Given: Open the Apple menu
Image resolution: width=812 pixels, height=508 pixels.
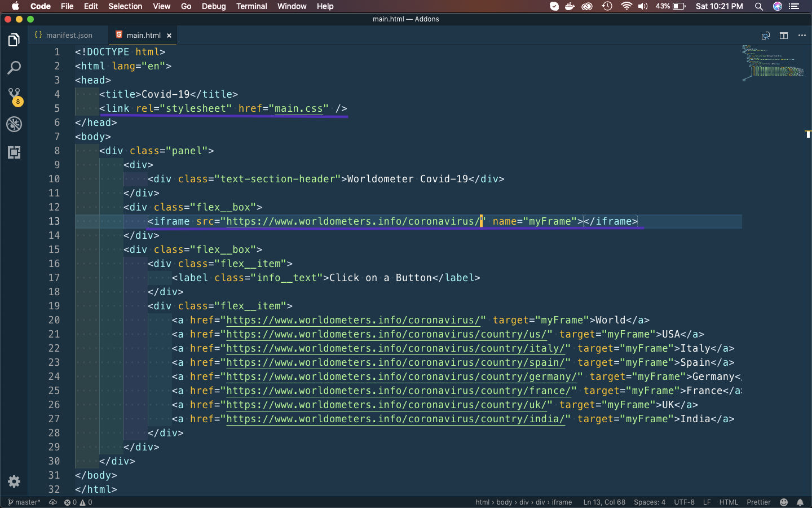Looking at the screenshot, I should coord(15,6).
